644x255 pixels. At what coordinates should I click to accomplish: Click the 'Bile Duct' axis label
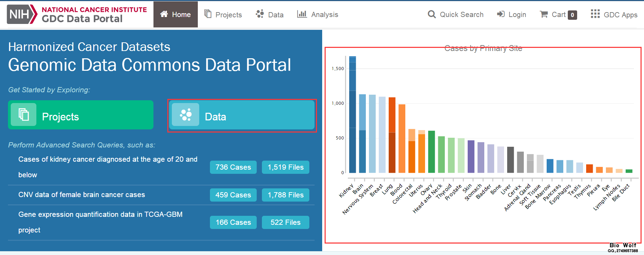coord(621,193)
